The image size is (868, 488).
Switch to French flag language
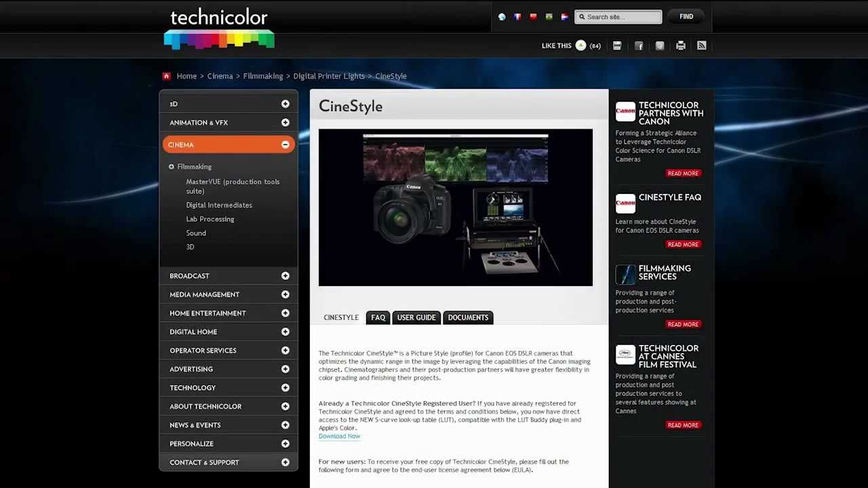coord(517,17)
